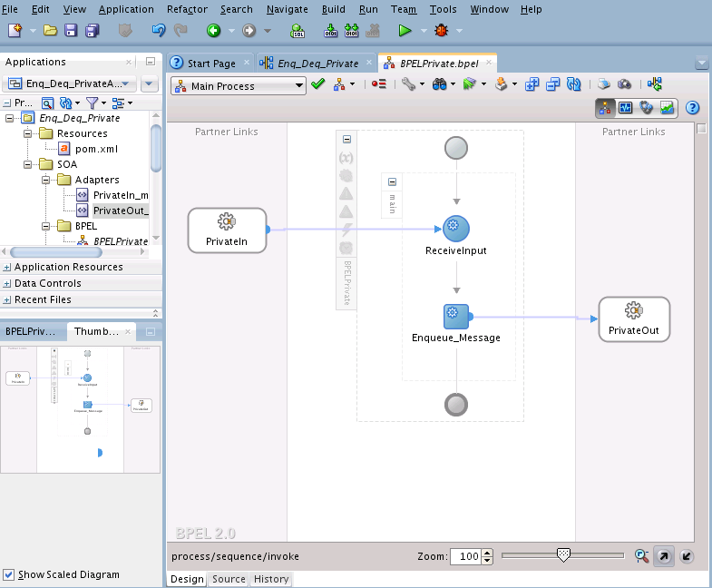Collapse the BPELPrivate process scope
The height and width of the screenshot is (588, 712).
pos(346,140)
